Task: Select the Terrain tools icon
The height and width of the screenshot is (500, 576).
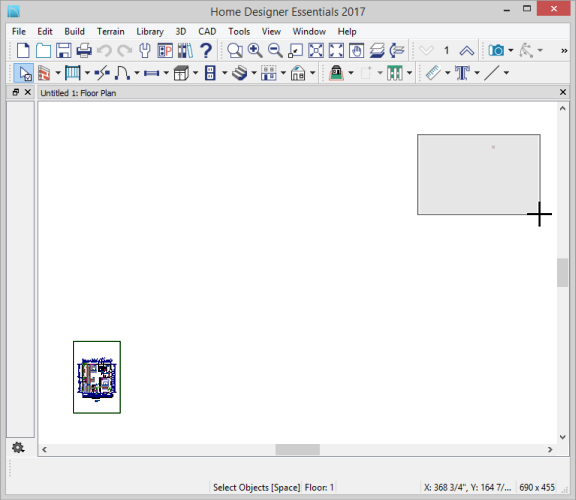Action: coord(336,73)
